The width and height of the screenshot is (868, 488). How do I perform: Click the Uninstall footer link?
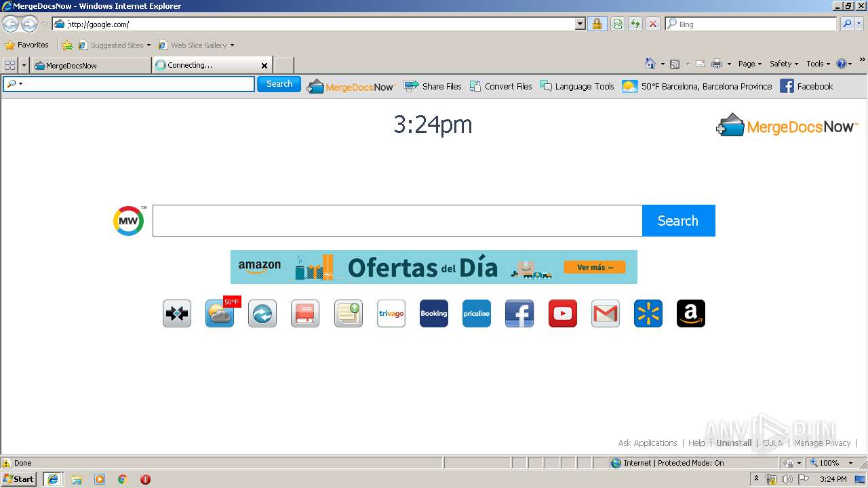(734, 443)
